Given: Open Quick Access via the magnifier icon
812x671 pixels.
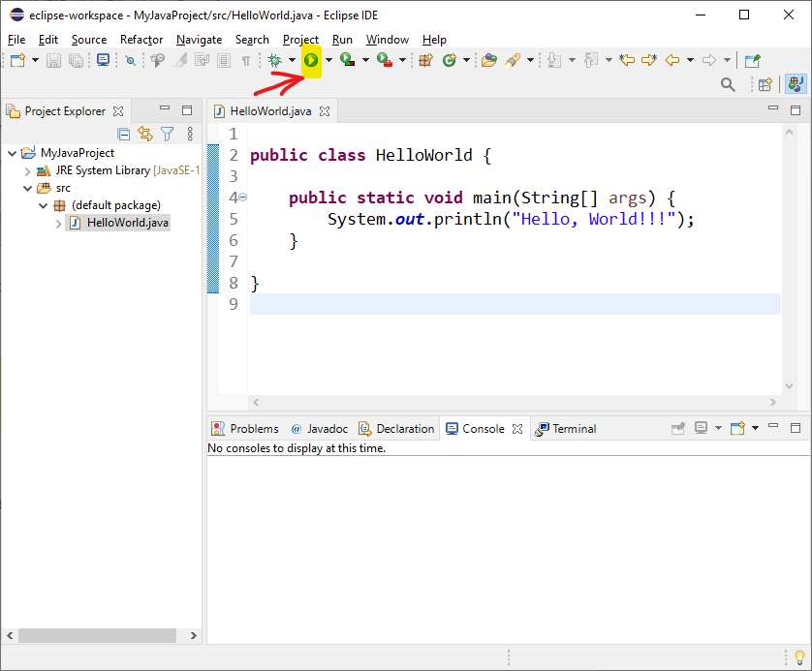Looking at the screenshot, I should click(728, 84).
